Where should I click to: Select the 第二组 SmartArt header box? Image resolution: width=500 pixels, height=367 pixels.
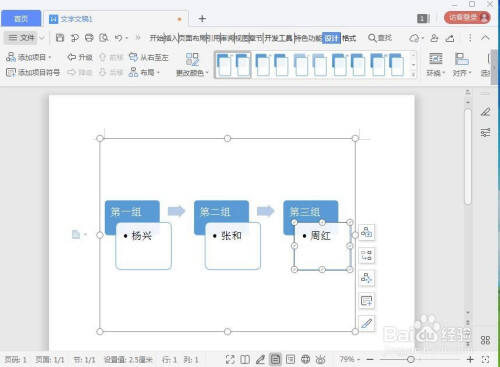coord(221,211)
